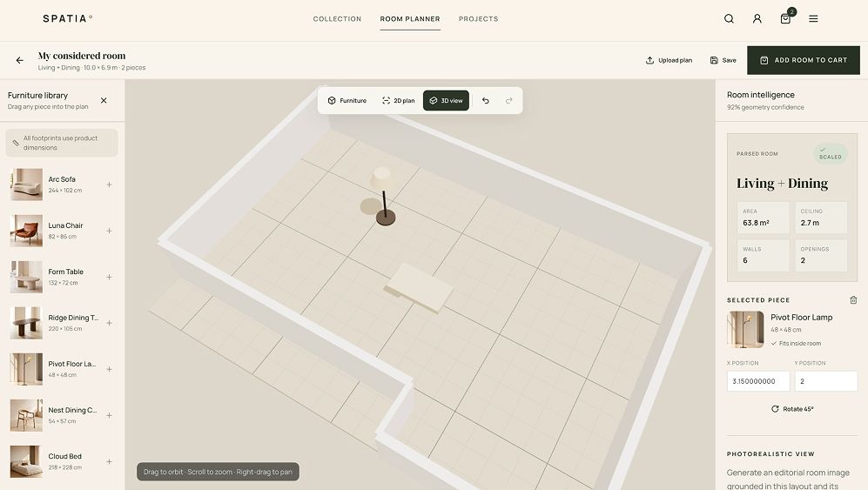Open the Room Planner tab
The height and width of the screenshot is (490, 868).
tap(410, 19)
